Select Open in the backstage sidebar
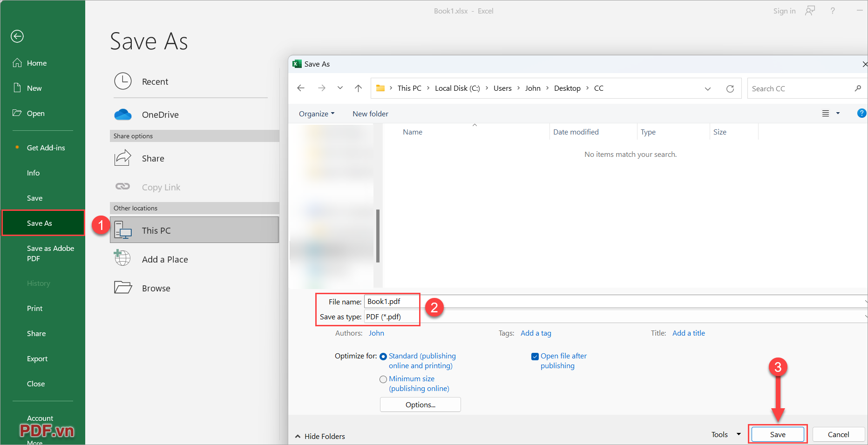 [x=36, y=113]
